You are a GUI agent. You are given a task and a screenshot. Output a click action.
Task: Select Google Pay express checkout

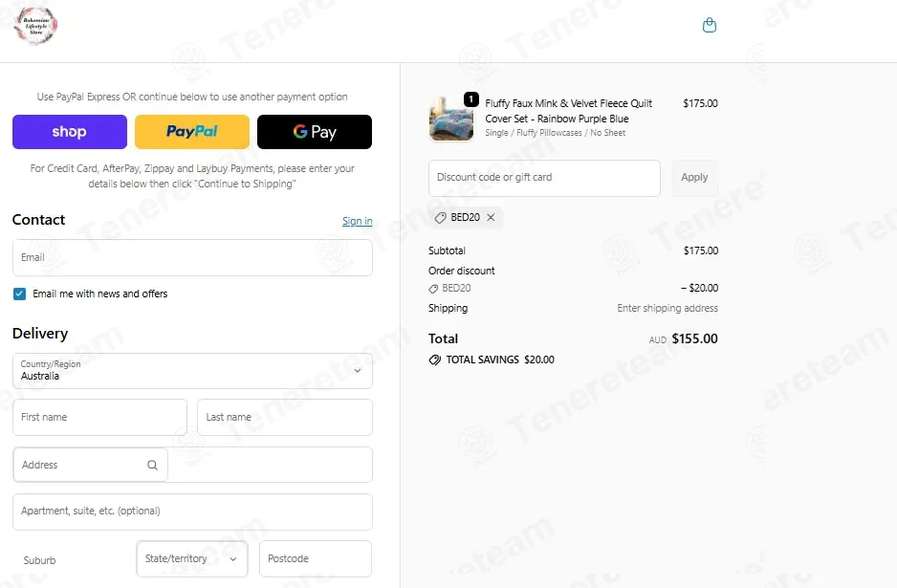click(315, 132)
